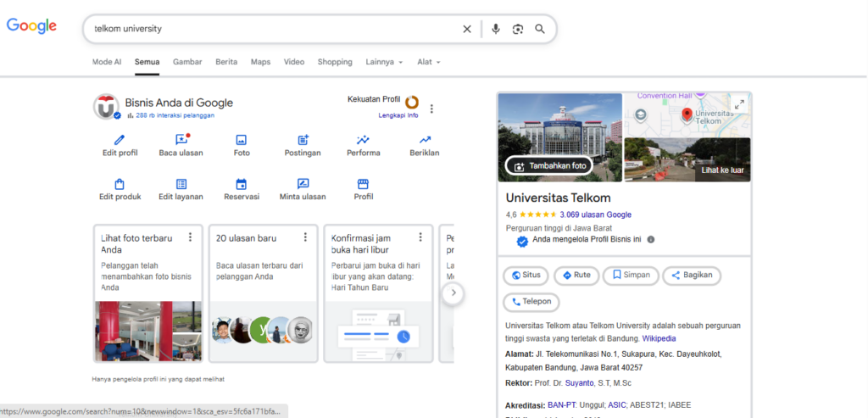Click the Rute directions button
The image size is (868, 418).
coord(576,276)
